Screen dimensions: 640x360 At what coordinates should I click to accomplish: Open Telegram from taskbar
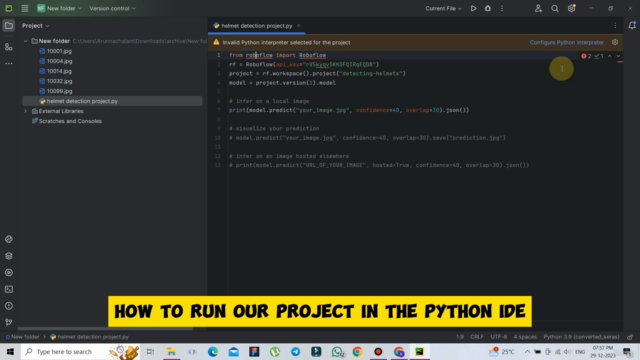coord(296,351)
